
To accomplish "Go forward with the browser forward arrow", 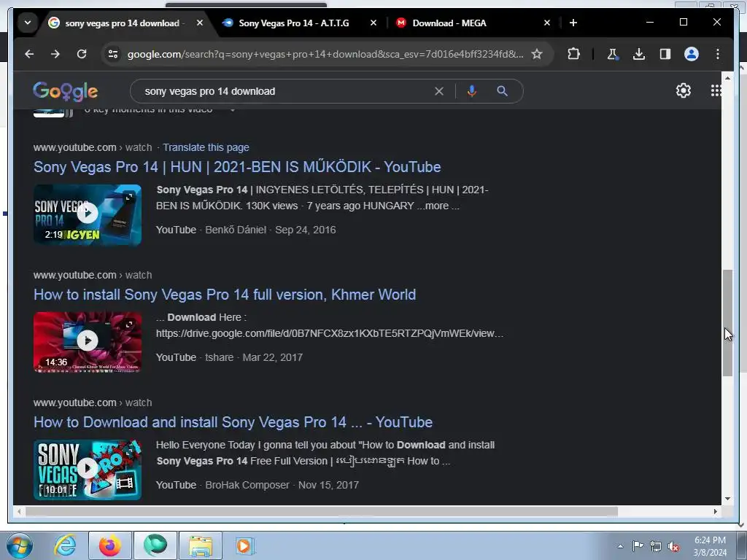I will pyautogui.click(x=55, y=54).
